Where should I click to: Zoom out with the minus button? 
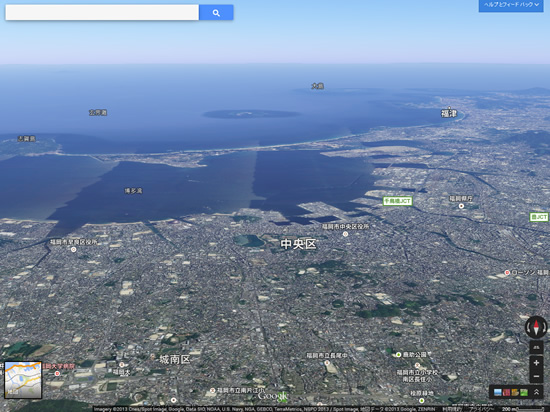click(536, 376)
